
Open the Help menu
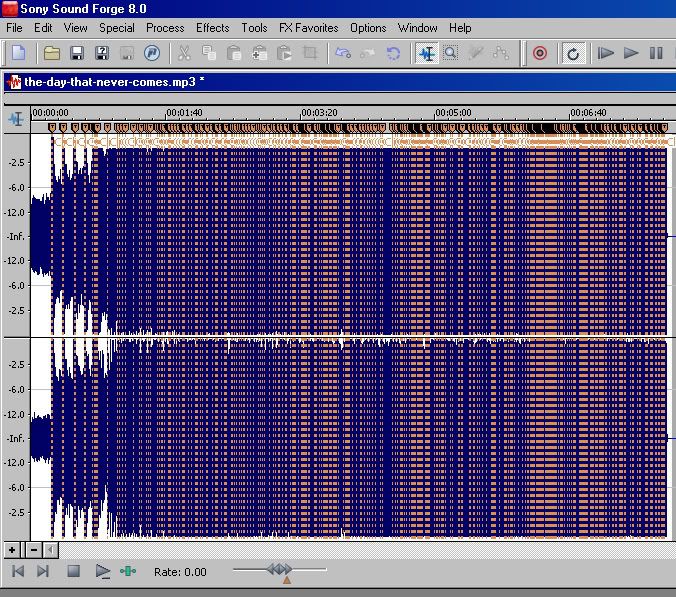coord(460,28)
